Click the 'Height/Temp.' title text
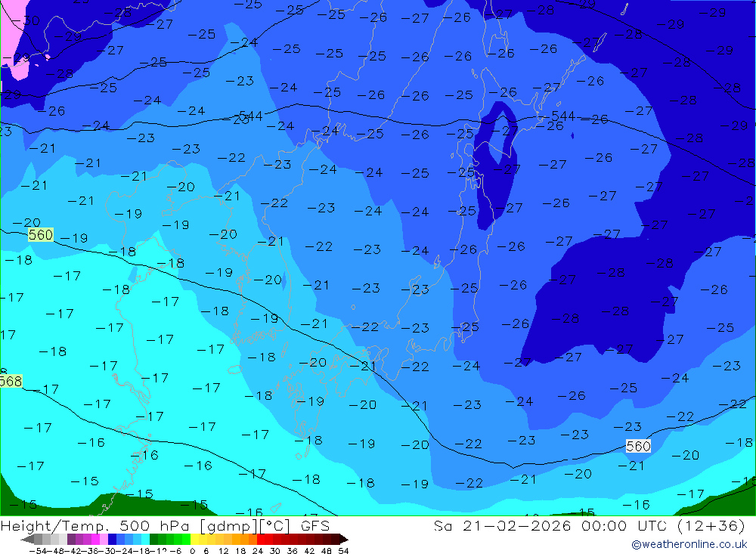 click(x=57, y=525)
